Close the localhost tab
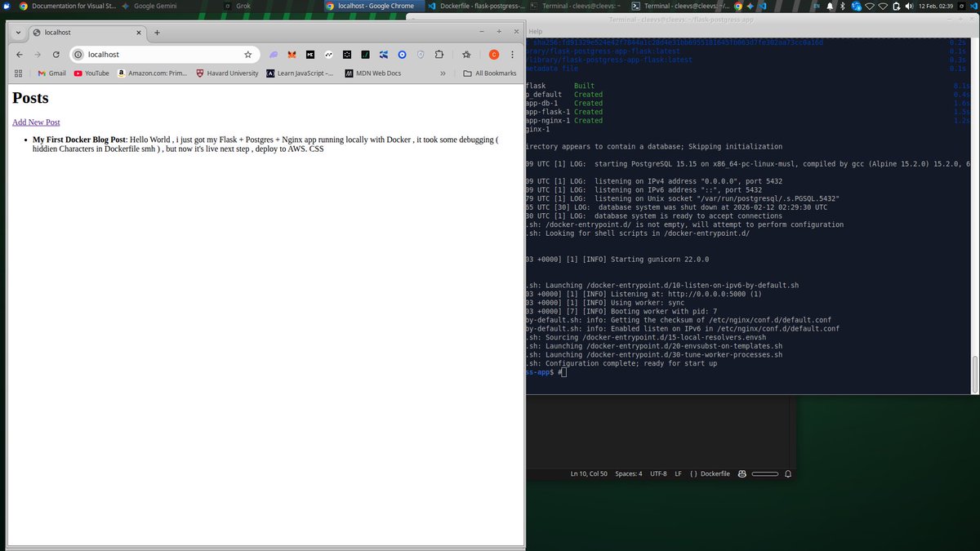 (138, 32)
